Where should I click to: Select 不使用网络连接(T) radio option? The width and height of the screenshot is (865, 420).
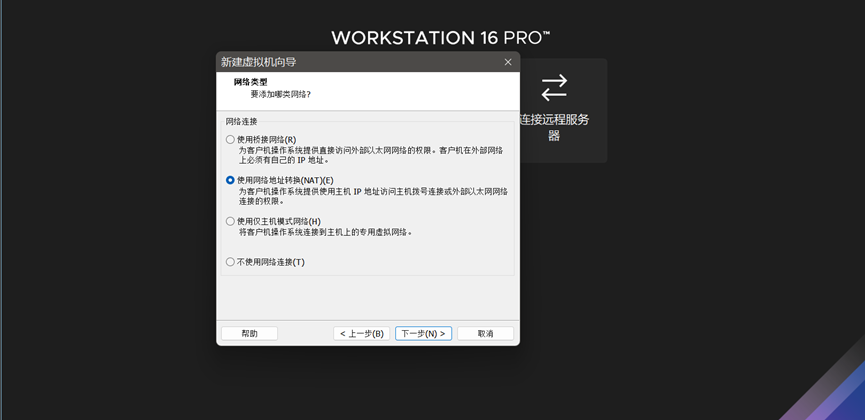tap(265, 262)
